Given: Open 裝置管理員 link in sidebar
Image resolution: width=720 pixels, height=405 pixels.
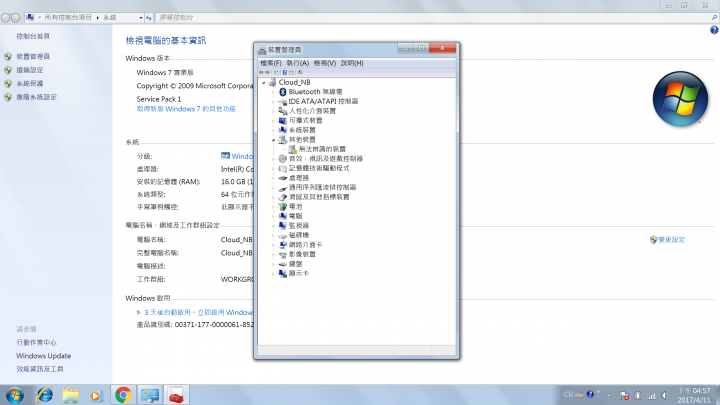Looking at the screenshot, I should (x=33, y=56).
